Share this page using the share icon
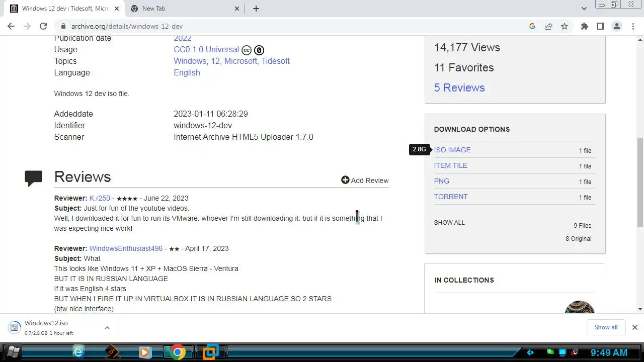 click(548, 26)
